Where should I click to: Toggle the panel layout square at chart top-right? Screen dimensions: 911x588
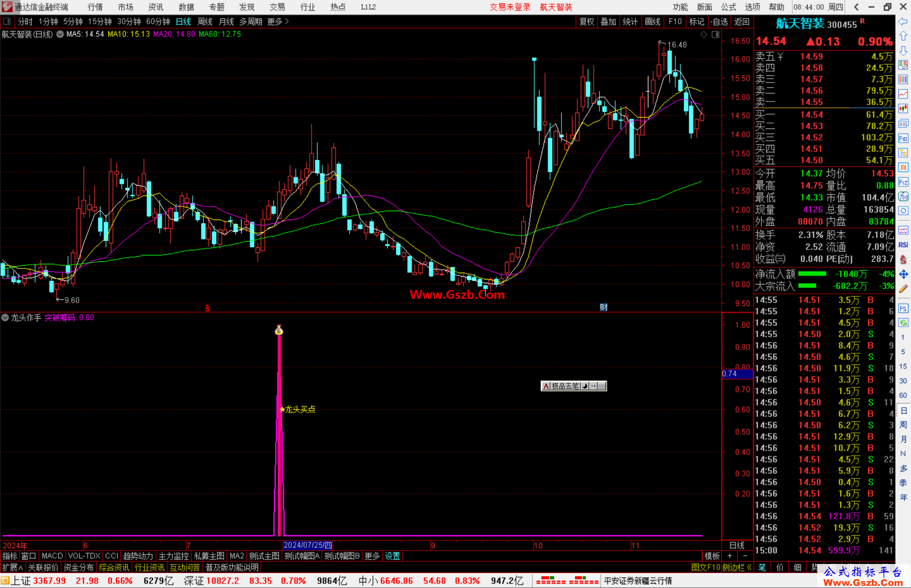pos(715,35)
